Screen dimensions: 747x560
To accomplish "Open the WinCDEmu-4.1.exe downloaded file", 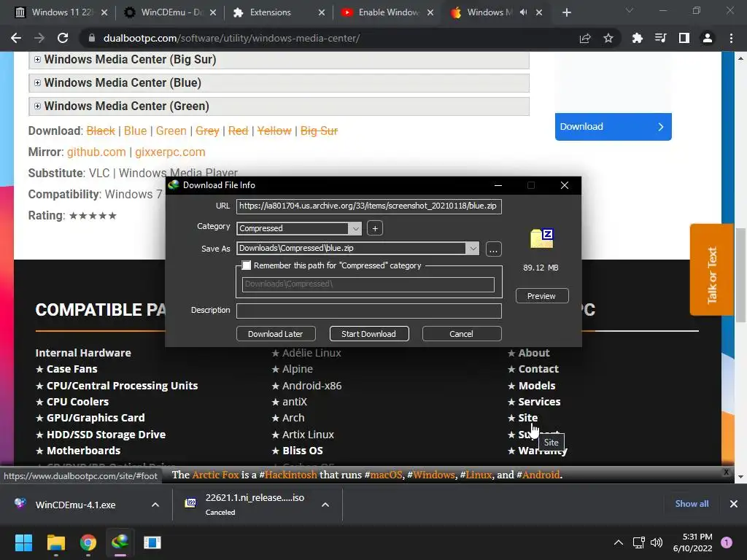I will click(75, 505).
